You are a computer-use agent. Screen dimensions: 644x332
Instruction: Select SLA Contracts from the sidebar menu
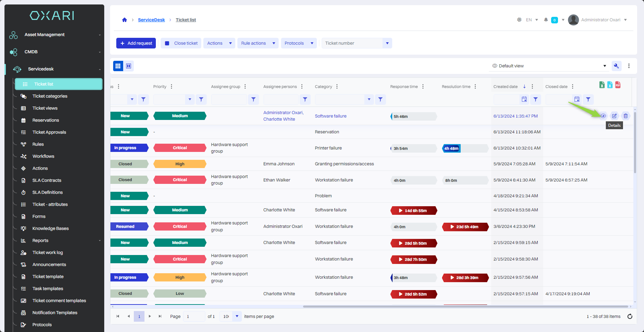(47, 180)
